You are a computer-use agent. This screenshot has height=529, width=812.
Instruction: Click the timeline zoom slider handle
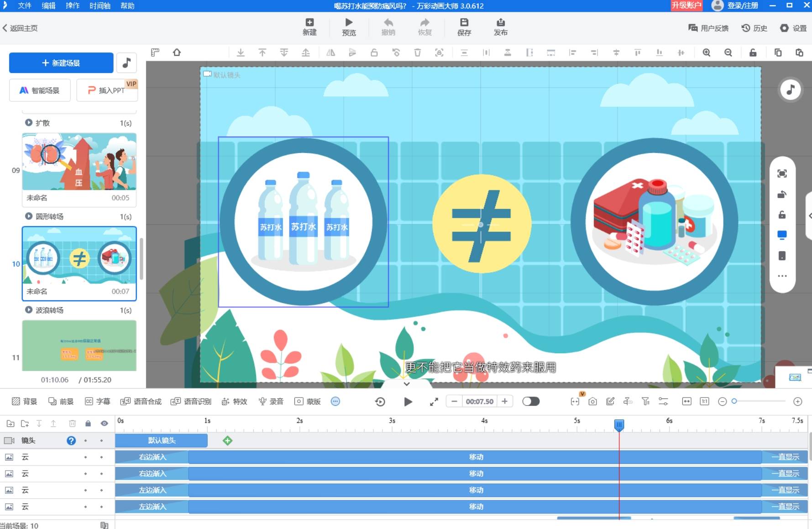pos(734,401)
